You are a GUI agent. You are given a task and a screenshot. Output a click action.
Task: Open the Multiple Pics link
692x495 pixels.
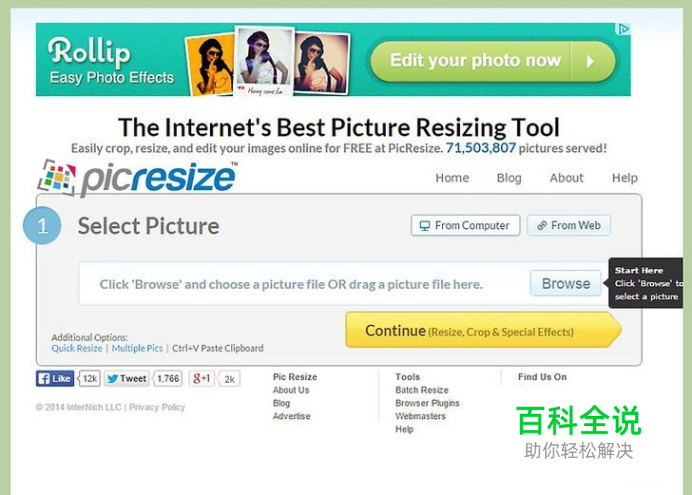(x=137, y=348)
